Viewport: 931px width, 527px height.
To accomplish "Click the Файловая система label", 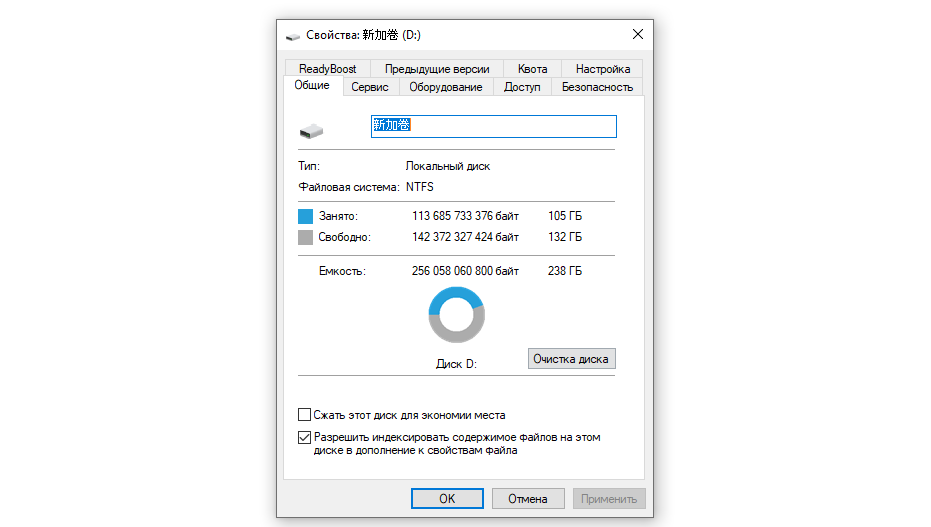I will pyautogui.click(x=349, y=187).
